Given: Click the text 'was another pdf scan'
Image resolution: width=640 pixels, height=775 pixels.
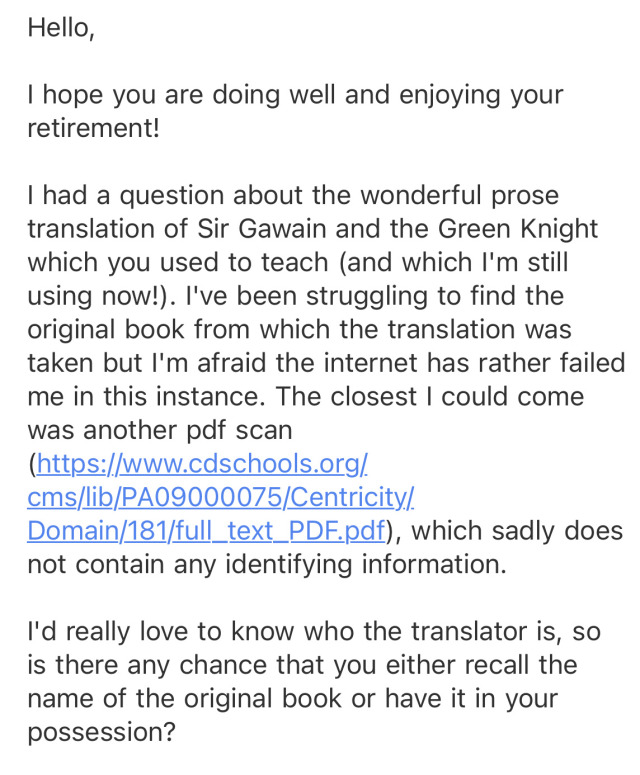Looking at the screenshot, I should 160,431.
